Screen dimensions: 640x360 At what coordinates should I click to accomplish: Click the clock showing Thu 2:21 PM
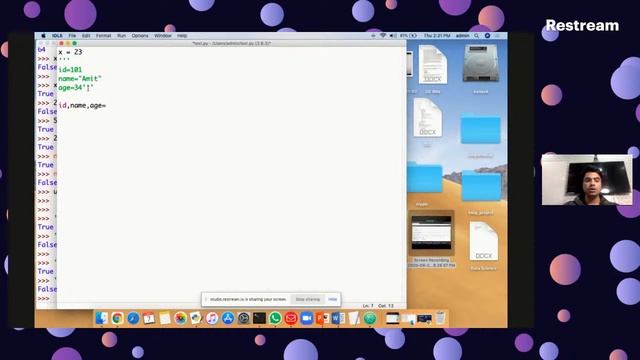(x=437, y=36)
